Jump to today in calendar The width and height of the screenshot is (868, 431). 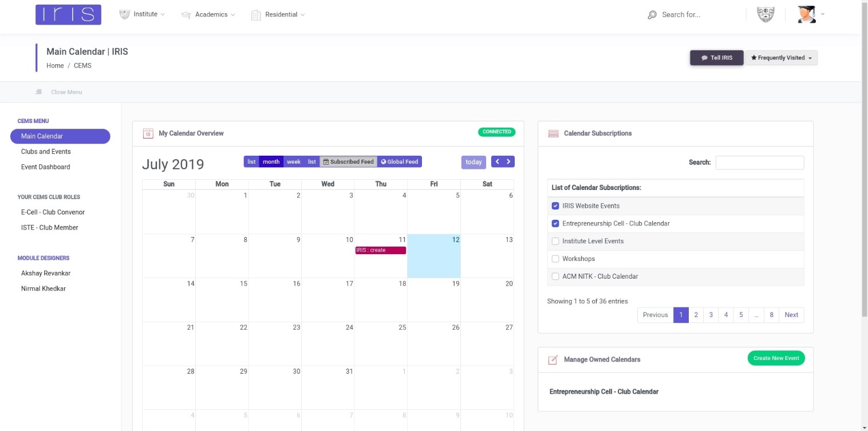[x=474, y=162]
